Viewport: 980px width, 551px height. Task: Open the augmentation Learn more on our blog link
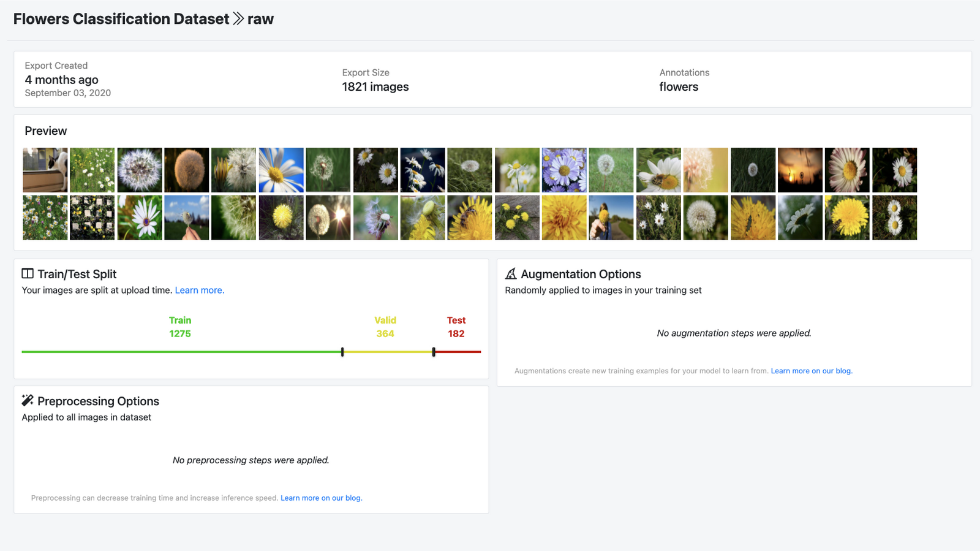pyautogui.click(x=812, y=371)
